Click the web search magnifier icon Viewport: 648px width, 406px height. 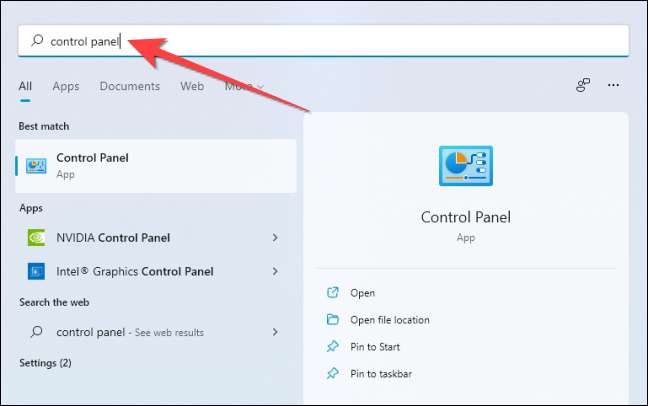point(36,332)
